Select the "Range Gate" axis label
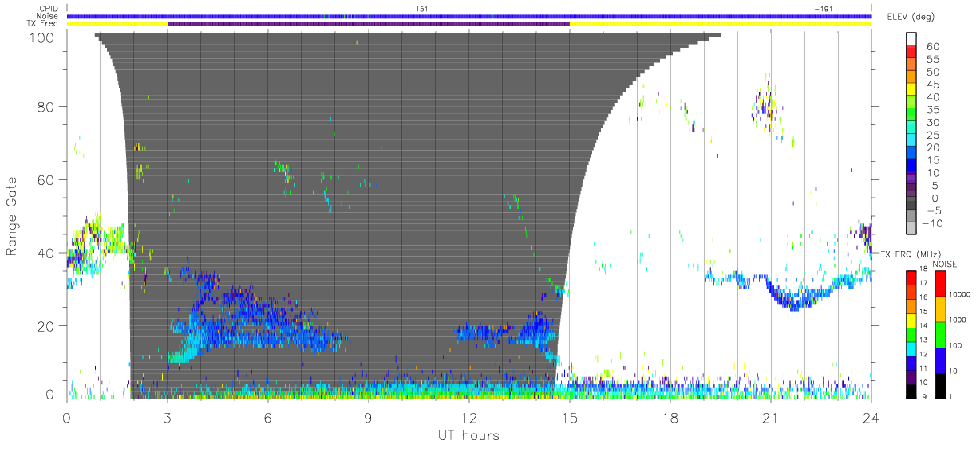 (x=13, y=217)
